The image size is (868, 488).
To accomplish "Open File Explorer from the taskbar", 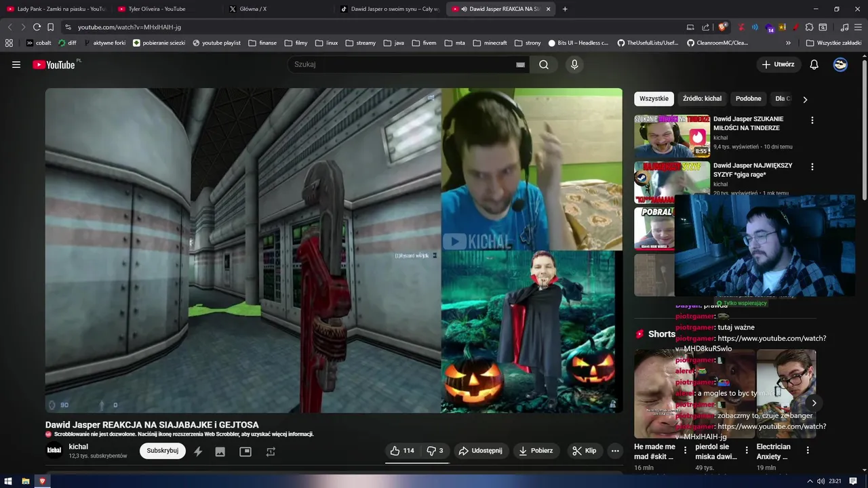I will [x=26, y=481].
